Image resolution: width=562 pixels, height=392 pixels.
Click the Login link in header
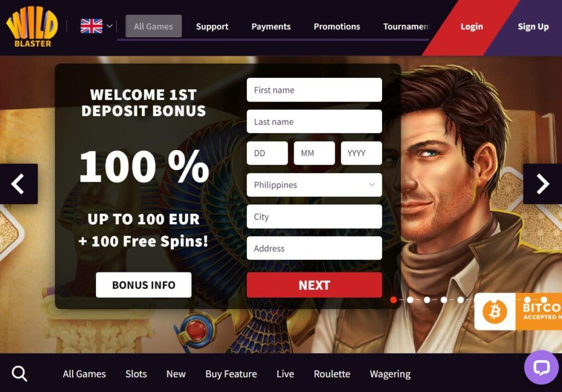click(x=471, y=26)
